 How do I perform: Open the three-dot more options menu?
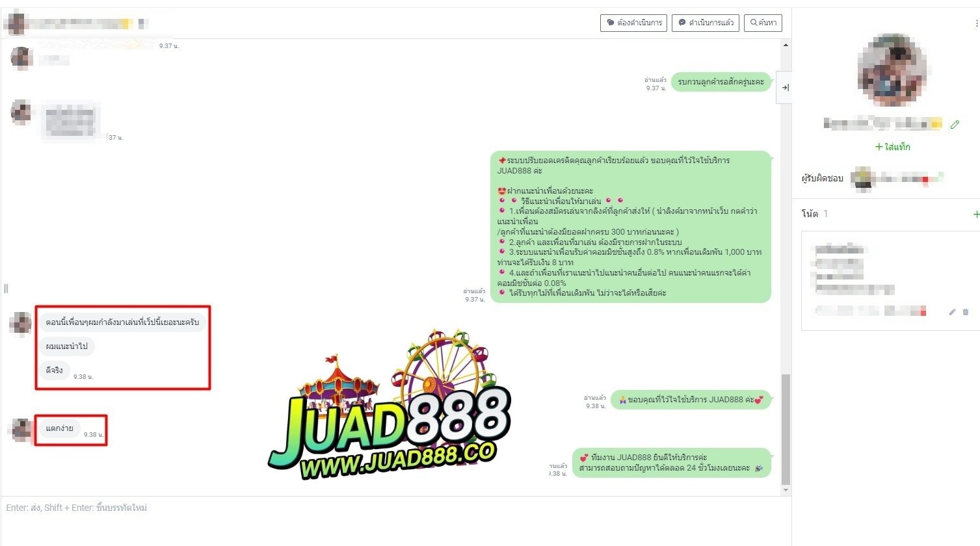(976, 23)
